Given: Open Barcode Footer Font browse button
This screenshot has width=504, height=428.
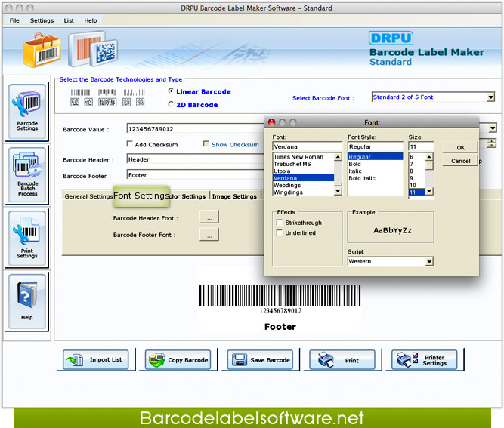Looking at the screenshot, I should coord(209,235).
